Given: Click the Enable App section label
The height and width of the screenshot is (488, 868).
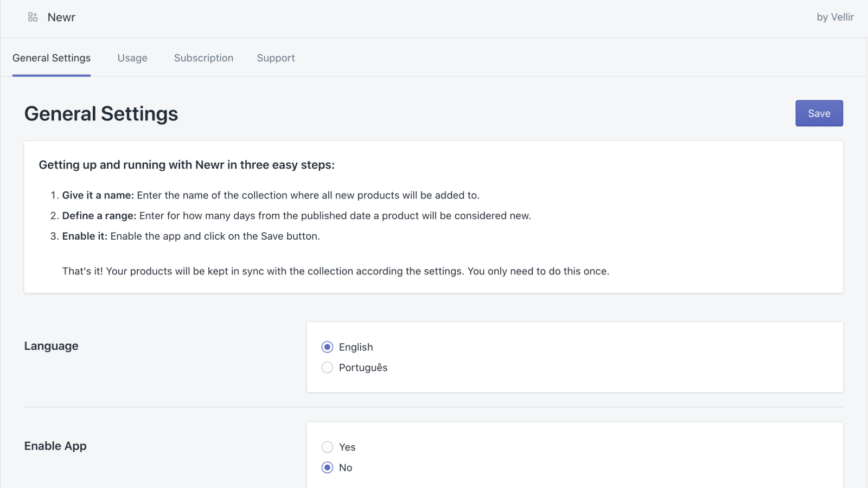Looking at the screenshot, I should tap(55, 446).
